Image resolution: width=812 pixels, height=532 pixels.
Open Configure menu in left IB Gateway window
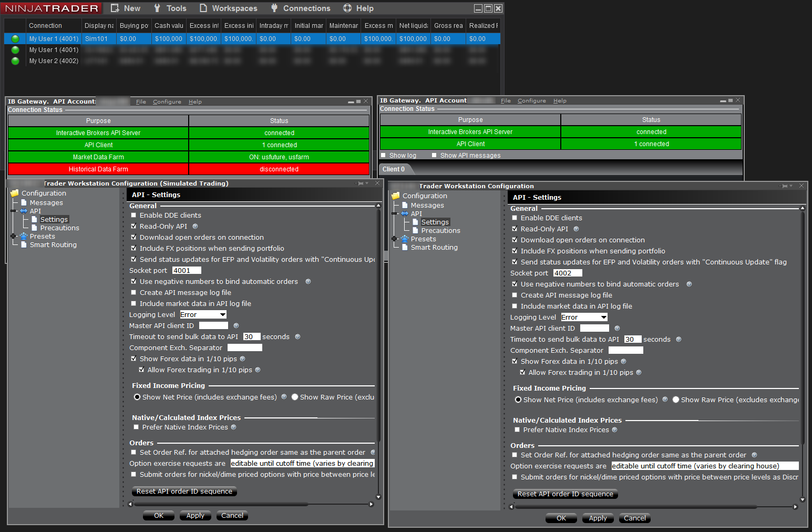click(167, 102)
